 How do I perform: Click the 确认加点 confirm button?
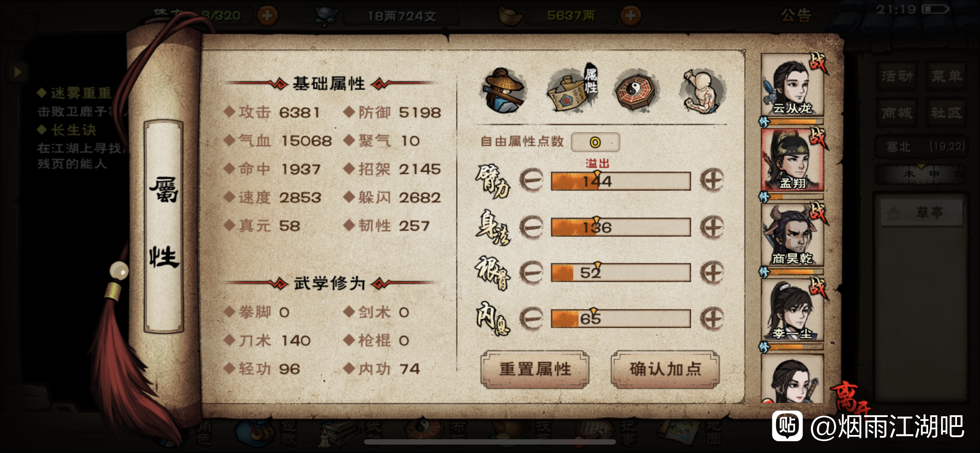tap(665, 369)
